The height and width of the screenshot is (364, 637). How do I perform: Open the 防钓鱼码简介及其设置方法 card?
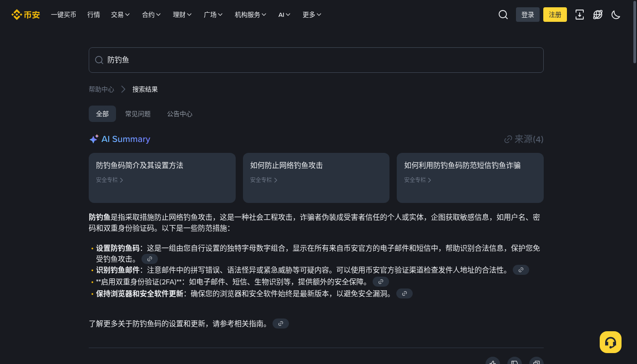click(x=162, y=178)
